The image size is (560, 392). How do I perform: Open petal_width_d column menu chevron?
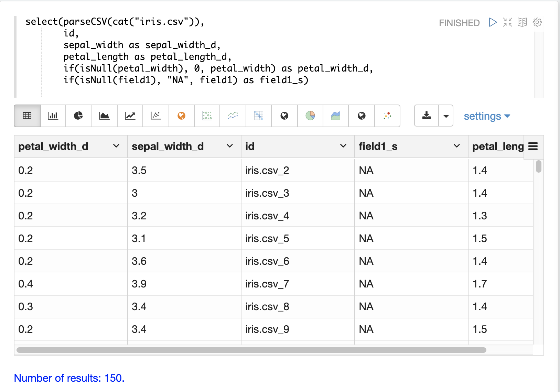116,146
